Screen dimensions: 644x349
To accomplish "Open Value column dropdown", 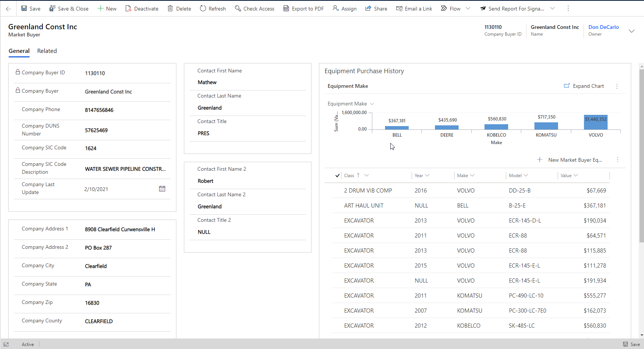I will 576,175.
